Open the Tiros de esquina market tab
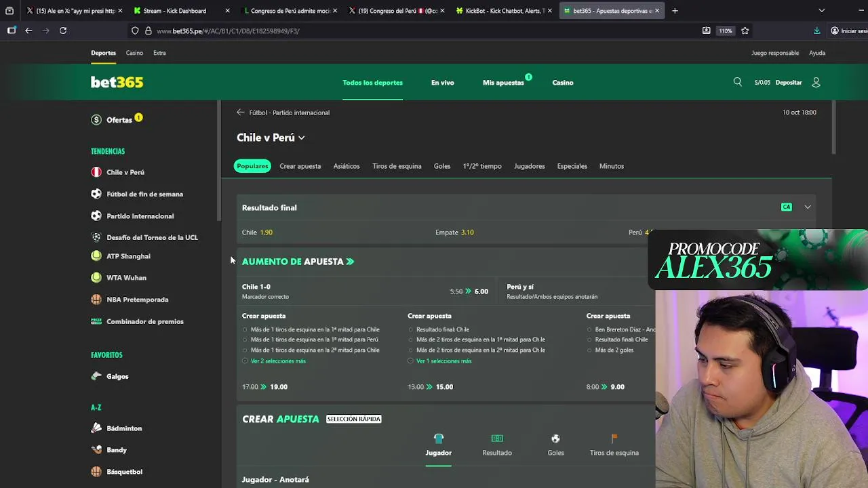Viewport: 868px width, 488px height. point(397,166)
